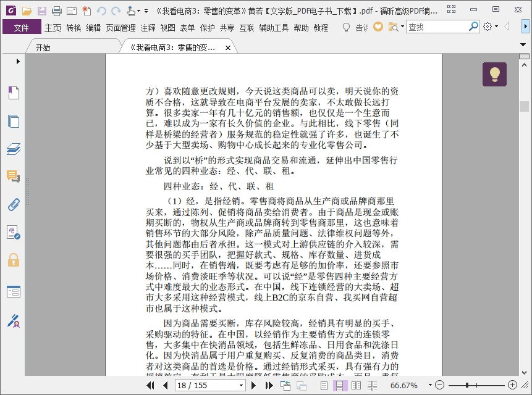Open the Form fields panel icon
The height and width of the screenshot is (395, 532).
coord(14,291)
